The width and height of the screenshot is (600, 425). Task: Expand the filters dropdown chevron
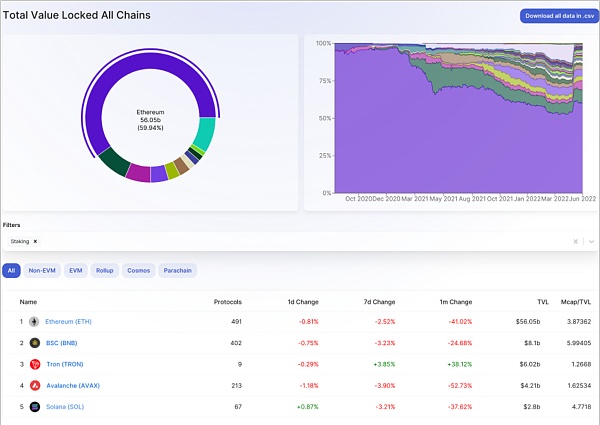tap(591, 241)
